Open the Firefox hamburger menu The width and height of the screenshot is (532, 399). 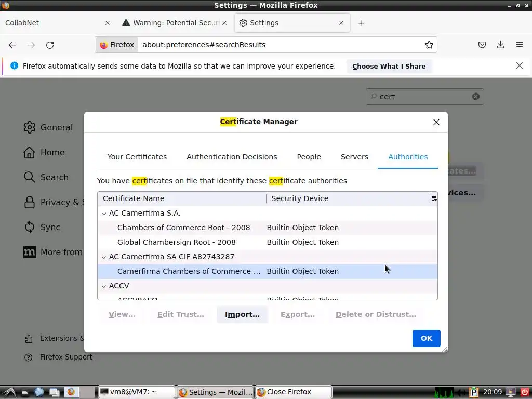[x=519, y=45]
